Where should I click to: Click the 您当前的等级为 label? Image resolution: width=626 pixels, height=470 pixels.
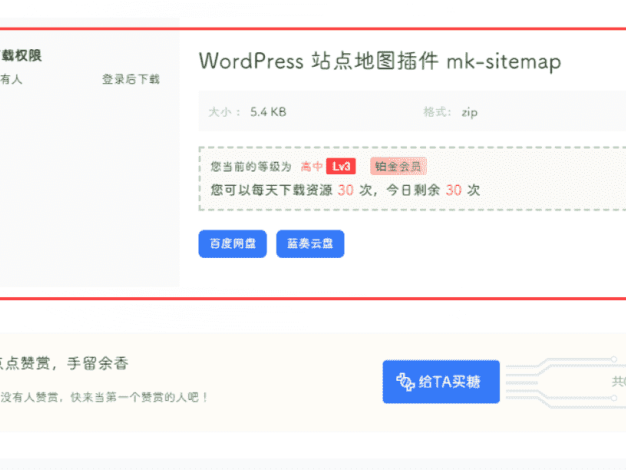pos(251,167)
